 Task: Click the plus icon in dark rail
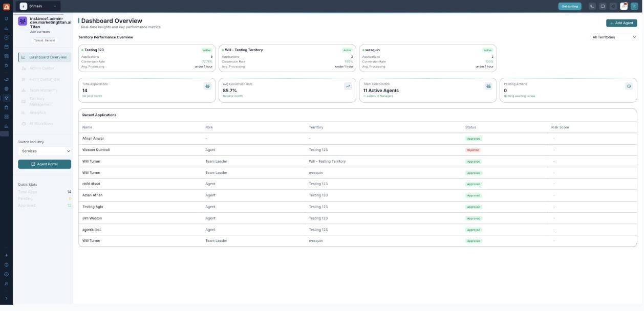click(x=6, y=255)
